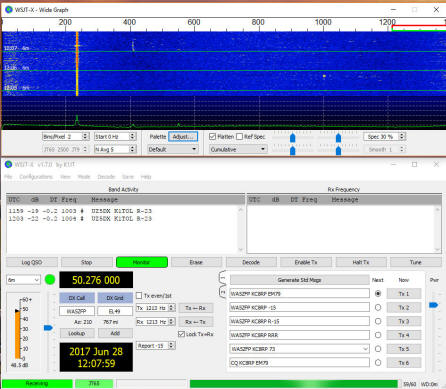Open the Default palette dropdown
This screenshot has height=389, width=446.
pyautogui.click(x=172, y=149)
